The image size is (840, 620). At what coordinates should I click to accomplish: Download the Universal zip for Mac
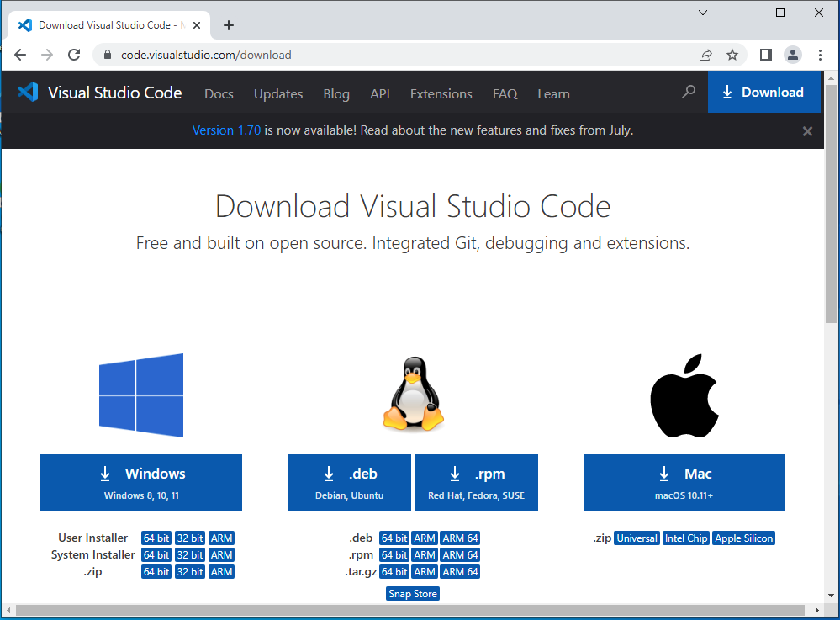637,538
